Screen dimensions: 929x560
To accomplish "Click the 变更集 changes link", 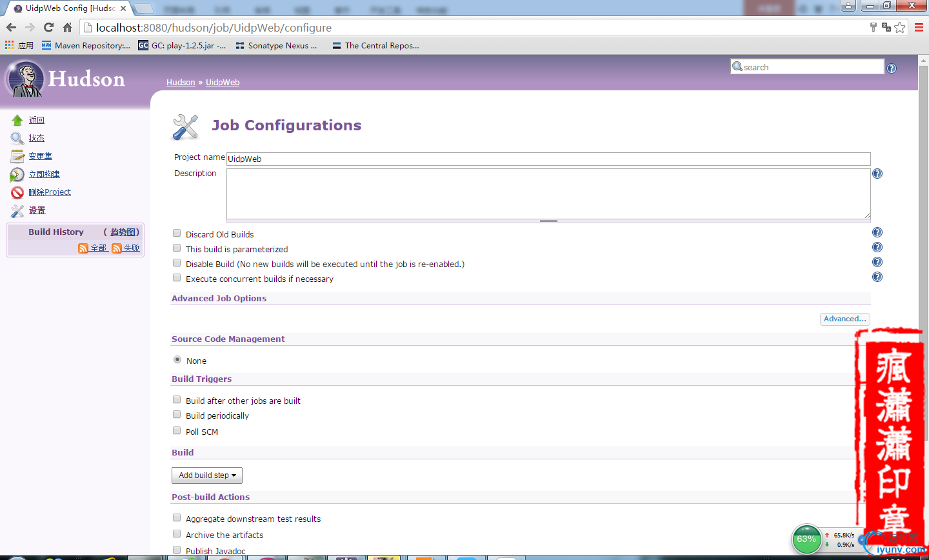I will pos(40,156).
